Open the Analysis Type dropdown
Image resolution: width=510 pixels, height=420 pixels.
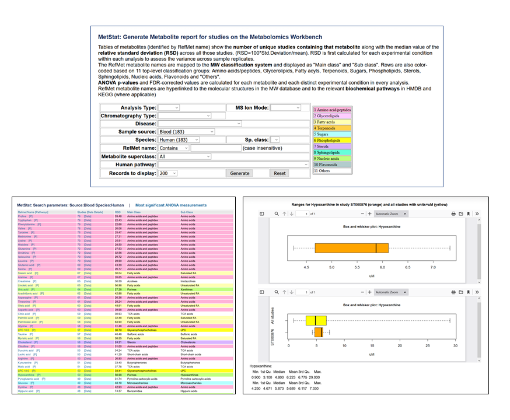click(x=169, y=107)
